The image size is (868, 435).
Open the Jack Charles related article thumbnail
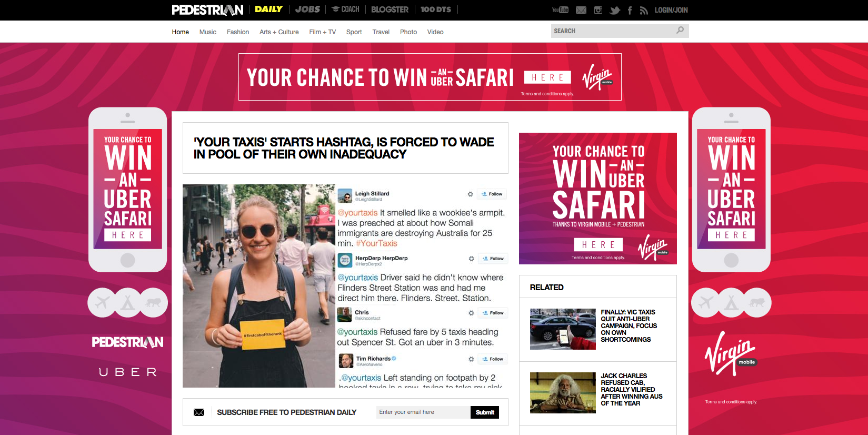point(563,393)
